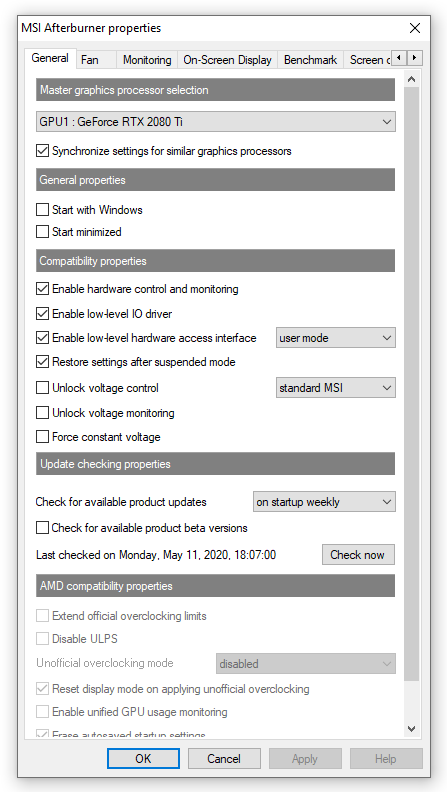Click the scrollbar down arrow
This screenshot has height=792, width=447.
pyautogui.click(x=411, y=729)
